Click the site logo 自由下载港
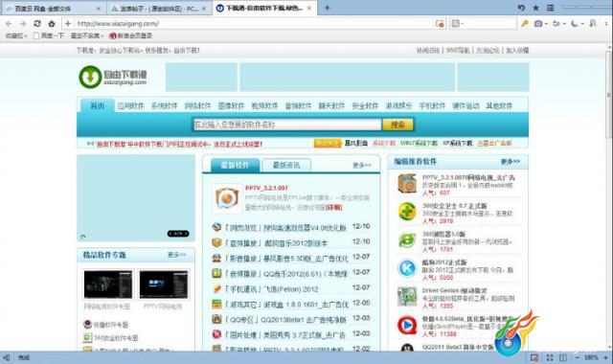The image size is (613, 364). pos(113,77)
